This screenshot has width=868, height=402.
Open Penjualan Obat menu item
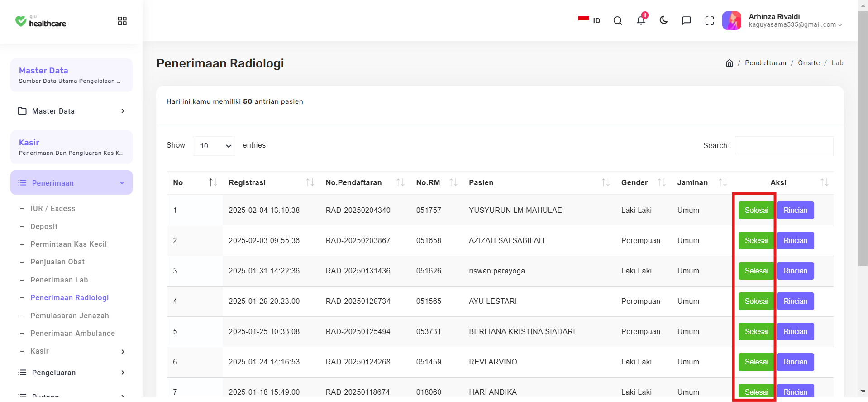(57, 262)
